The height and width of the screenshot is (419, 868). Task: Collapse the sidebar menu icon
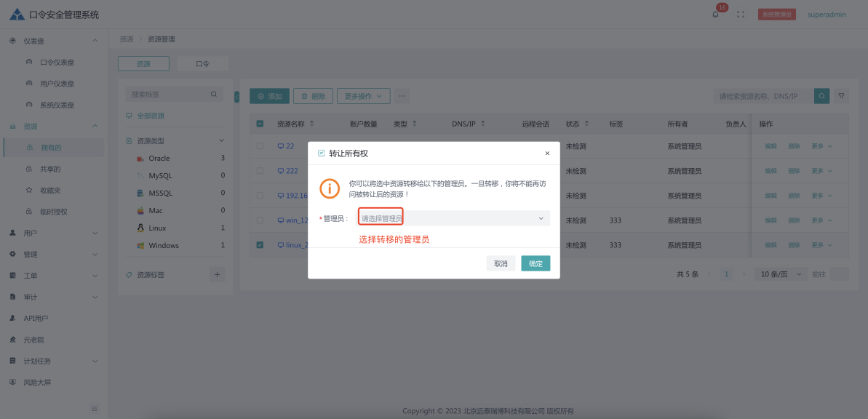coord(94,409)
